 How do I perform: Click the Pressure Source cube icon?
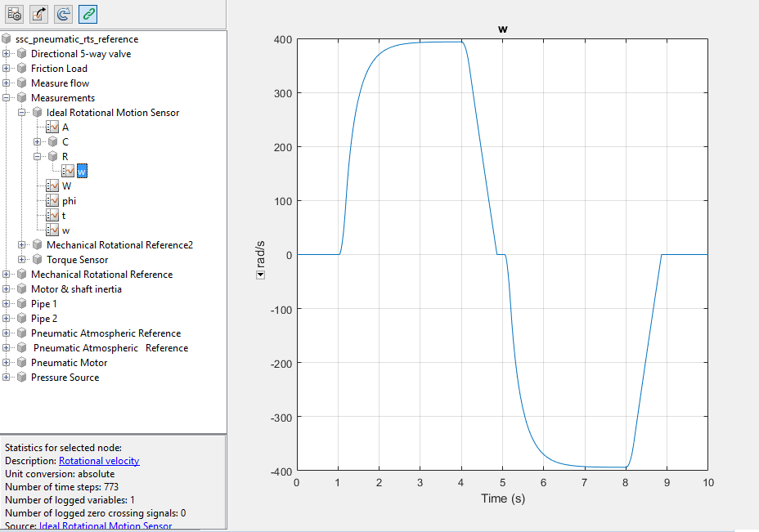(22, 378)
